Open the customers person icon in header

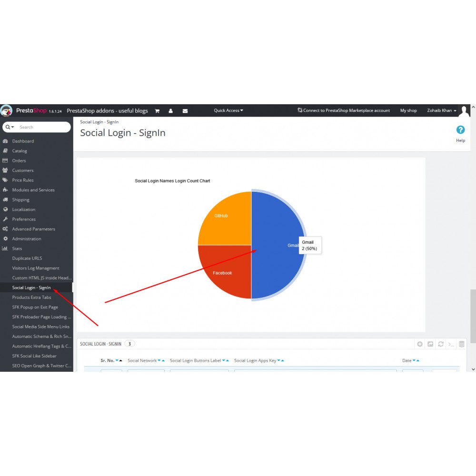(170, 111)
